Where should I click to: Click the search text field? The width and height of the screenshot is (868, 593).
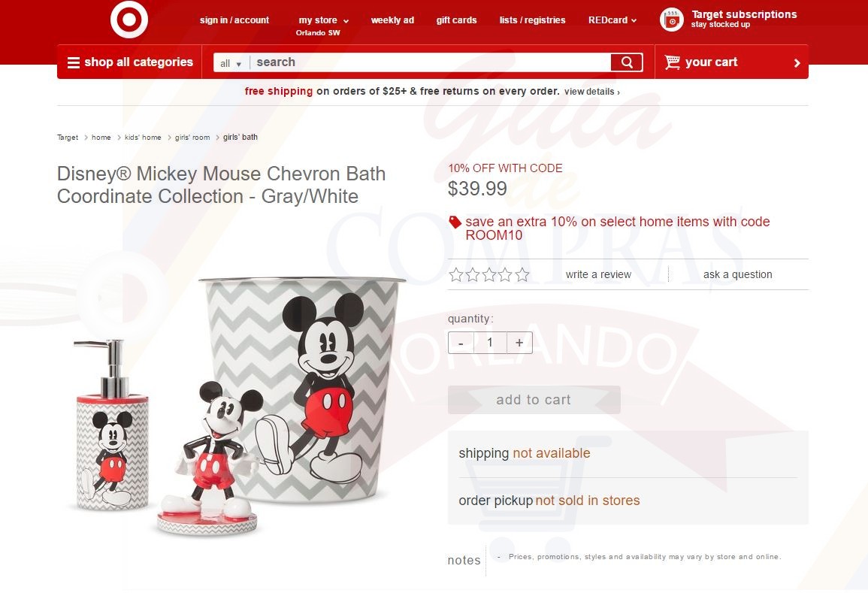[x=430, y=62]
